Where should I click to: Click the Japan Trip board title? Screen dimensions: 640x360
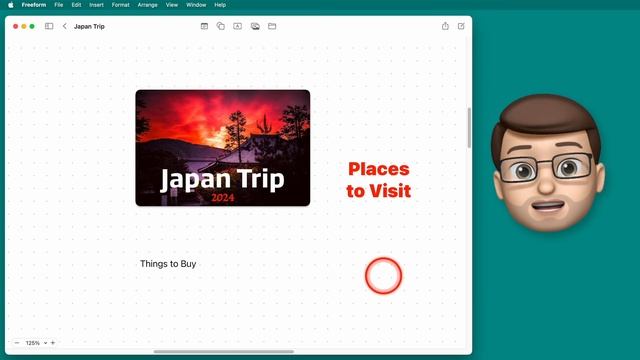89,26
